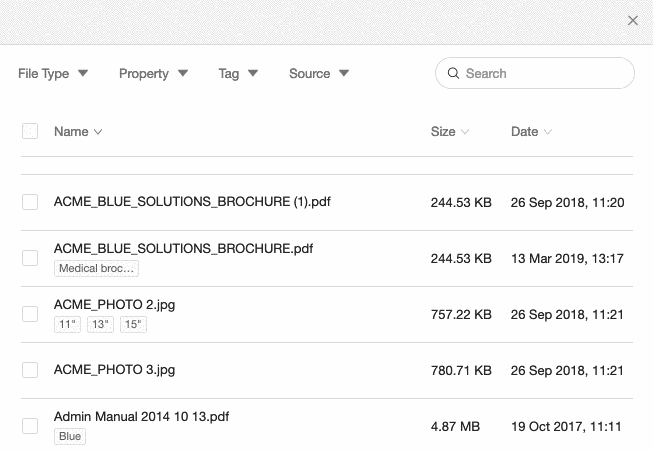This screenshot has height=450, width=653.
Task: Close the file picker dialog
Action: point(633,20)
